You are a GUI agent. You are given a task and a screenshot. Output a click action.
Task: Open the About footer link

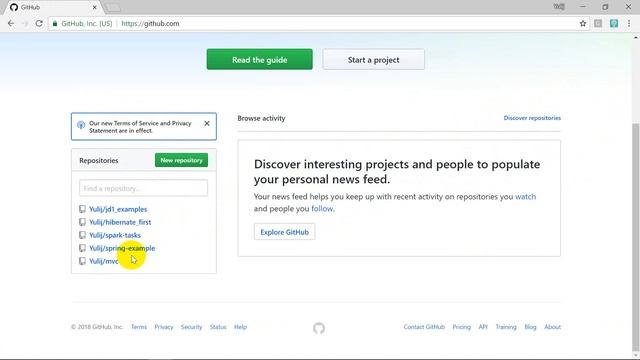(x=552, y=327)
